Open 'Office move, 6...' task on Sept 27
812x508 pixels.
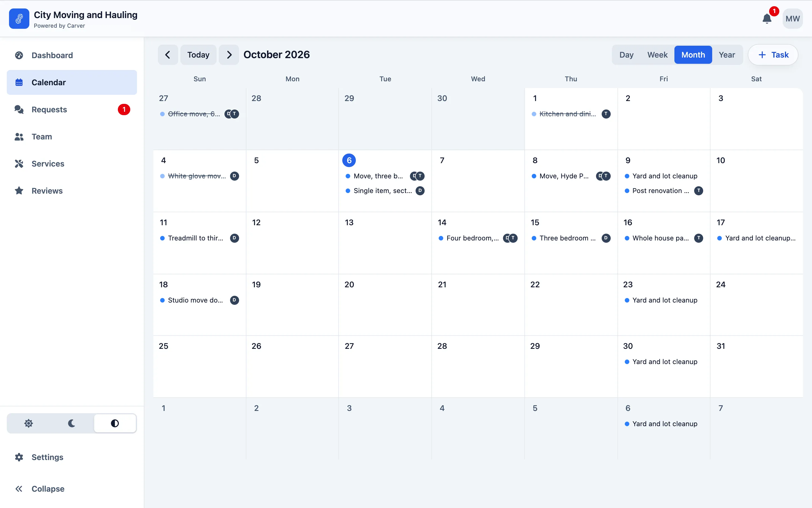click(200, 114)
